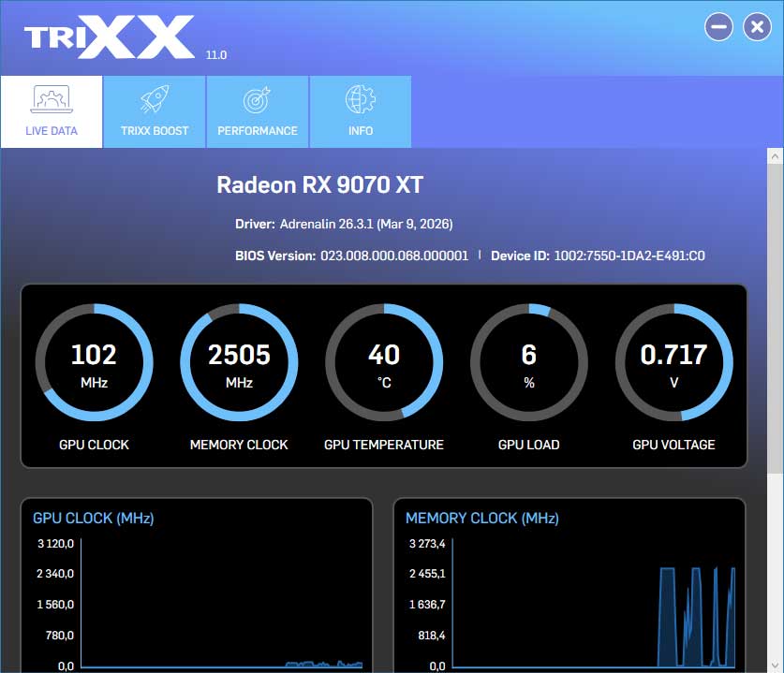Click the LIVE DATA tab

coord(52,111)
